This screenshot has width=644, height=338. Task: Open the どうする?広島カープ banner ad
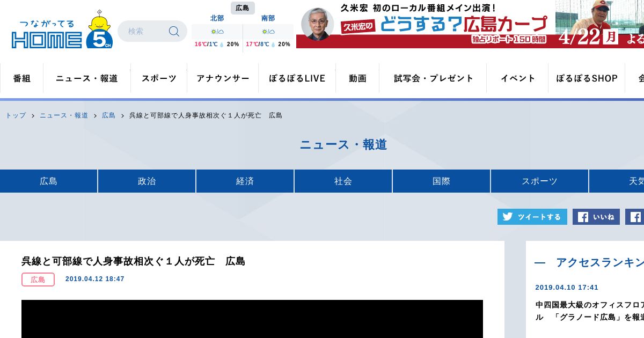coord(470,24)
